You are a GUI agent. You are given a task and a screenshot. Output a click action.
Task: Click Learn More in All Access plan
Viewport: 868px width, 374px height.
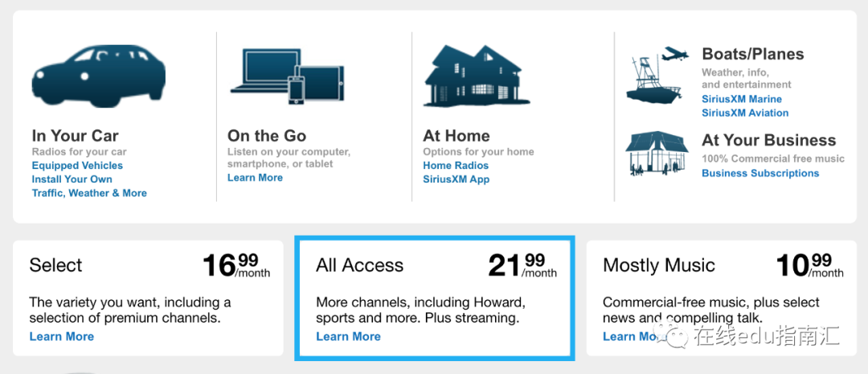click(x=349, y=336)
